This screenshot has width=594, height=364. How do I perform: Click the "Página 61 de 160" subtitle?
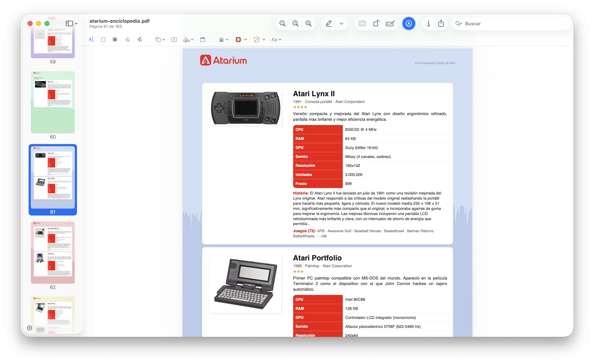[106, 27]
